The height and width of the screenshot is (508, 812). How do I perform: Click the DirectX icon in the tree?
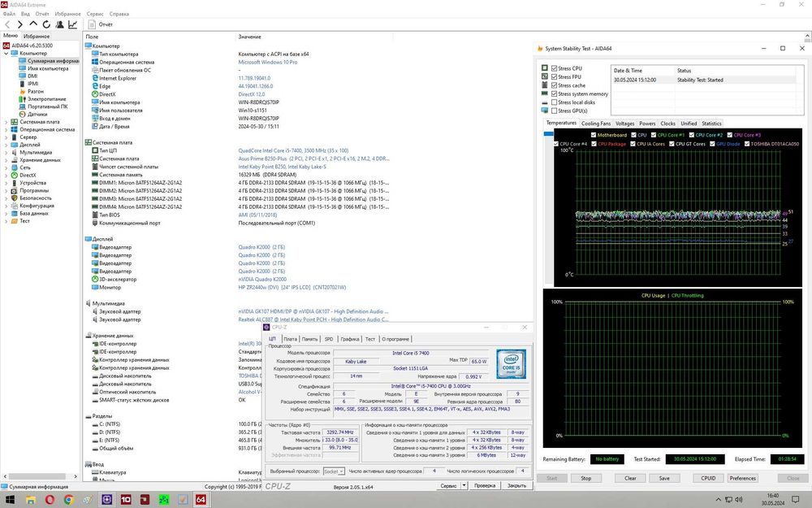point(15,176)
